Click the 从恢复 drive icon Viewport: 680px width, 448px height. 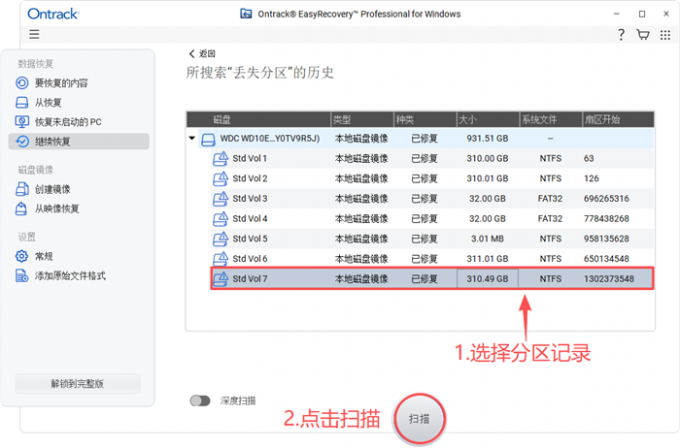pyautogui.click(x=22, y=103)
